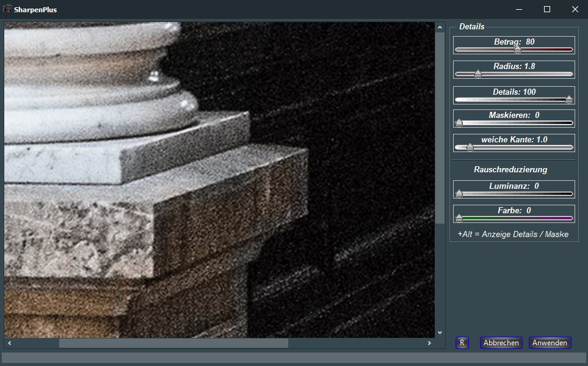The height and width of the screenshot is (366, 588).
Task: Click the Luminanz noise reduction slider handle
Action: [x=459, y=194]
